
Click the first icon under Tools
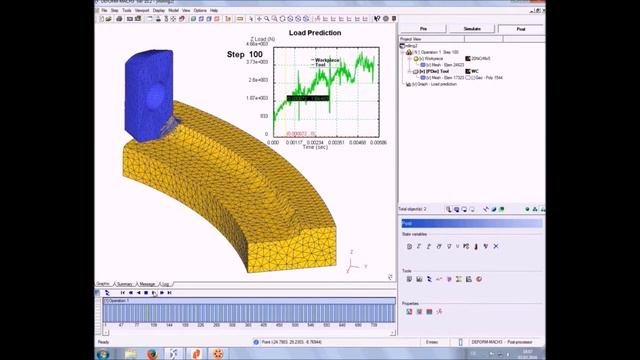point(409,279)
